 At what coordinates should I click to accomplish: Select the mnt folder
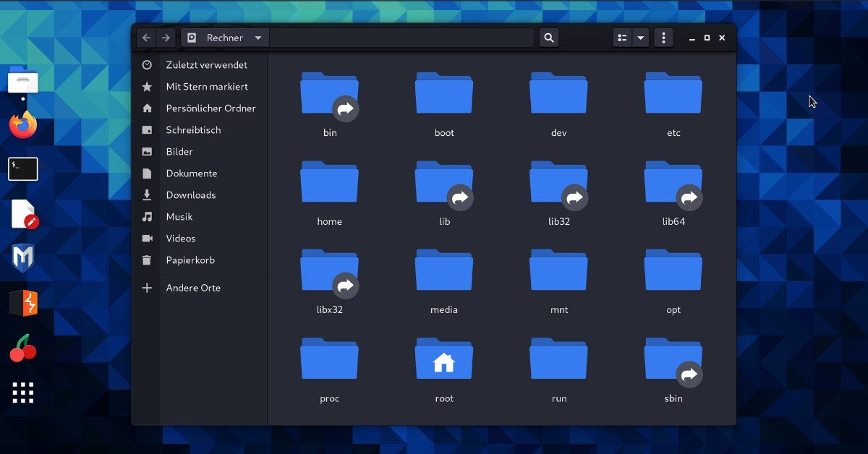click(558, 270)
